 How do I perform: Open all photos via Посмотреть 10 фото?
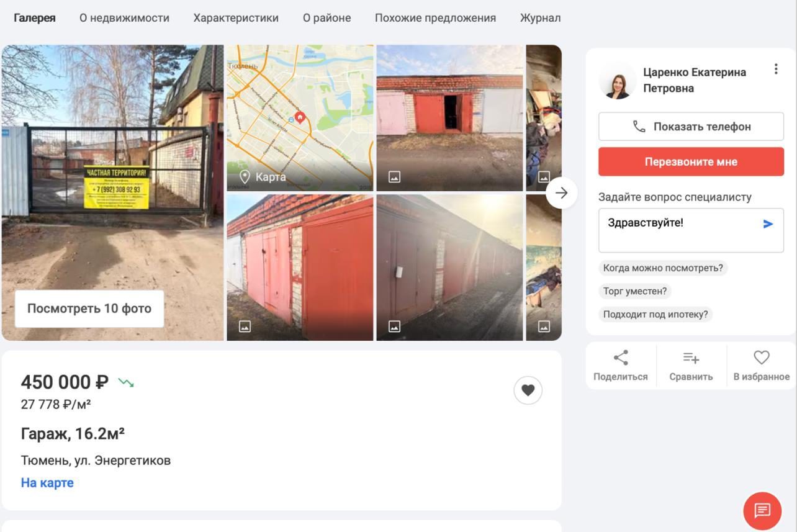[89, 309]
